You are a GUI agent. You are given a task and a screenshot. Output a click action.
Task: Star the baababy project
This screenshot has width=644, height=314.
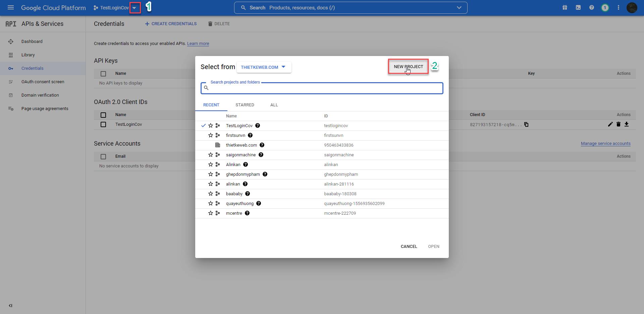click(x=211, y=194)
